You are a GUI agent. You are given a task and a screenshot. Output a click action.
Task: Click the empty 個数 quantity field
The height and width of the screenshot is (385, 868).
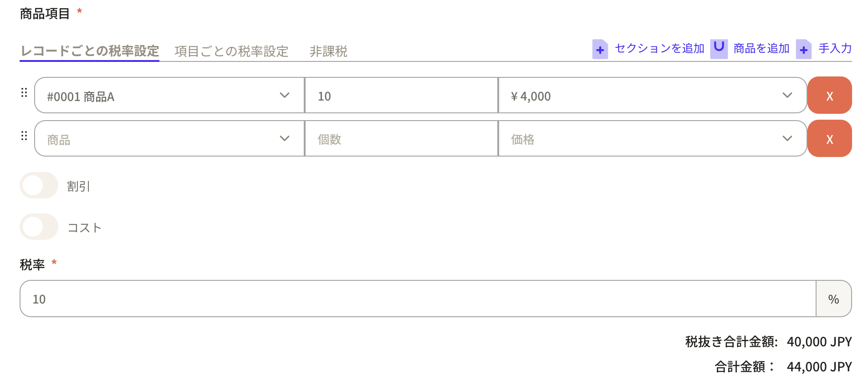pos(401,139)
